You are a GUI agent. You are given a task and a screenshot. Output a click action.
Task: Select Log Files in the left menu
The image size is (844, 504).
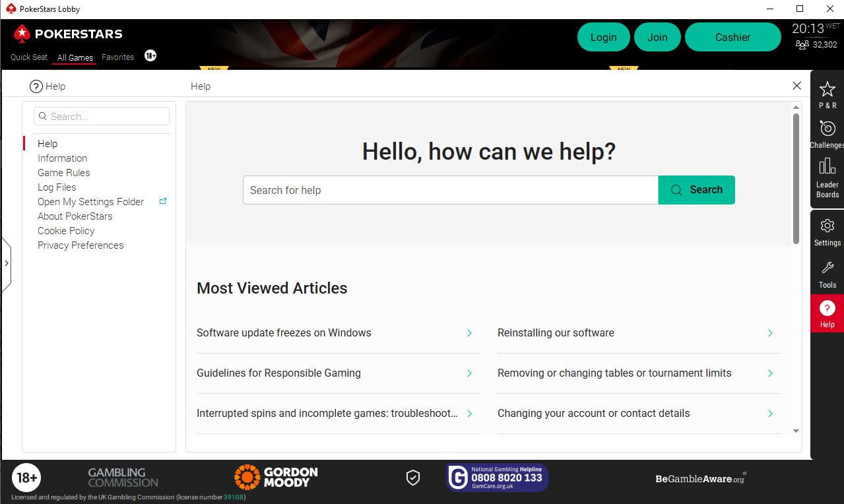pos(57,187)
